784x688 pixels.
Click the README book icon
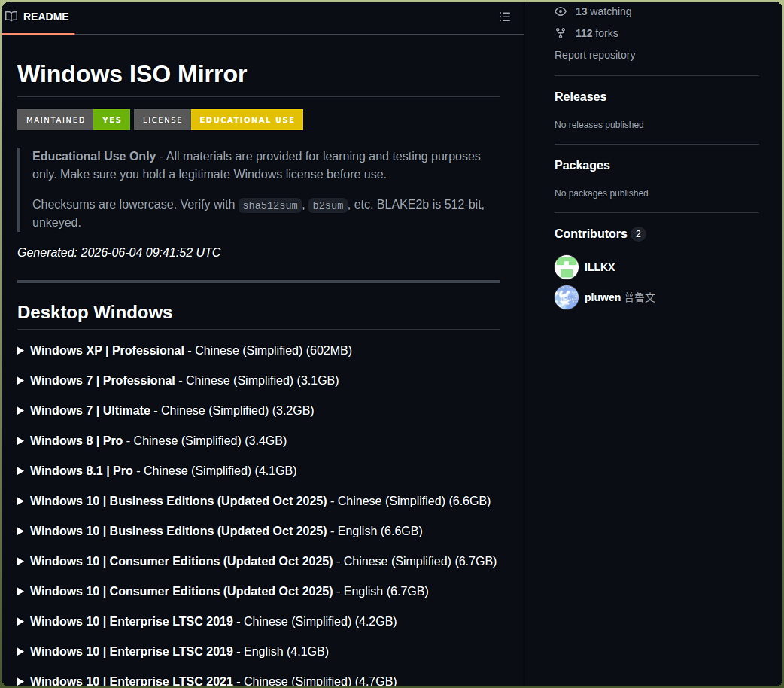(x=11, y=17)
